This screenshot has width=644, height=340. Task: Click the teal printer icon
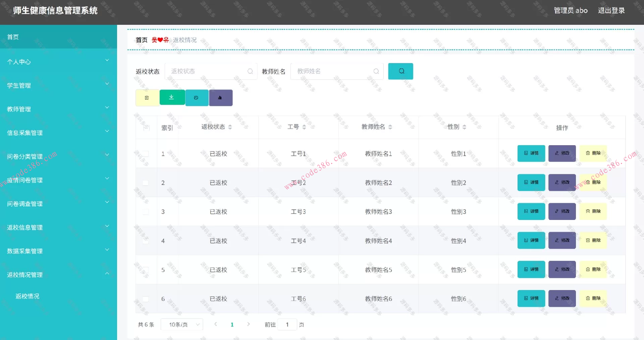[x=196, y=98]
